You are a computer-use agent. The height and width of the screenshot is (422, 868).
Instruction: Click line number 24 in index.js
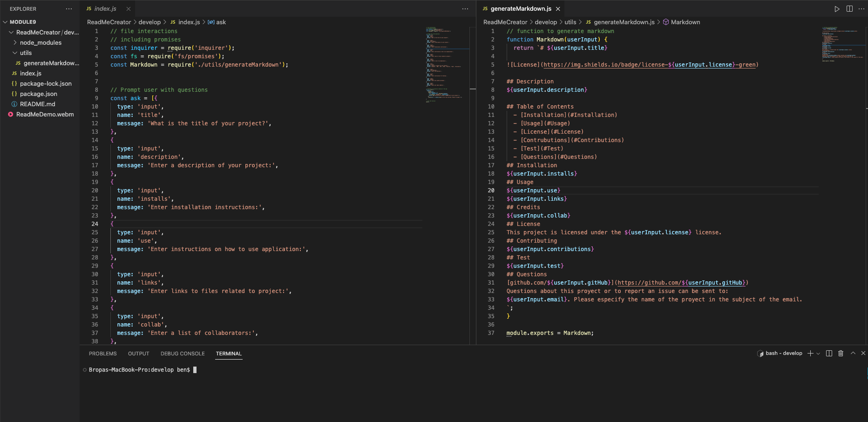pos(95,224)
